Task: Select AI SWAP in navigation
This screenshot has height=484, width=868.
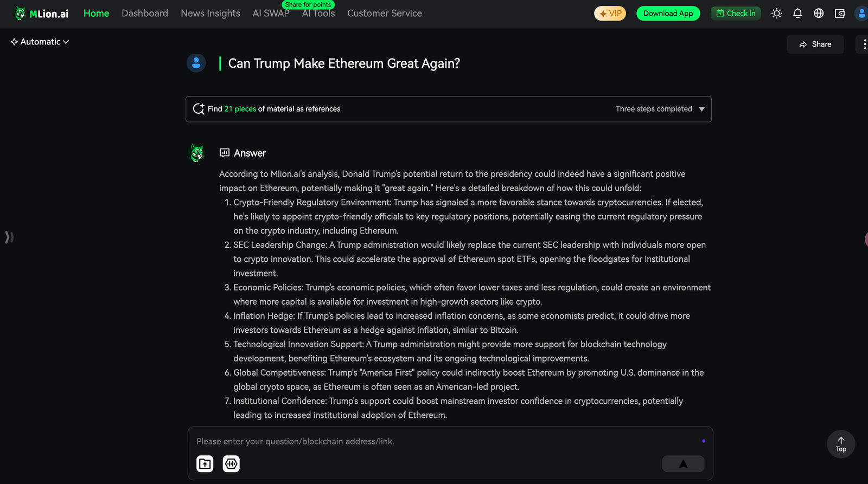Action: coord(271,14)
